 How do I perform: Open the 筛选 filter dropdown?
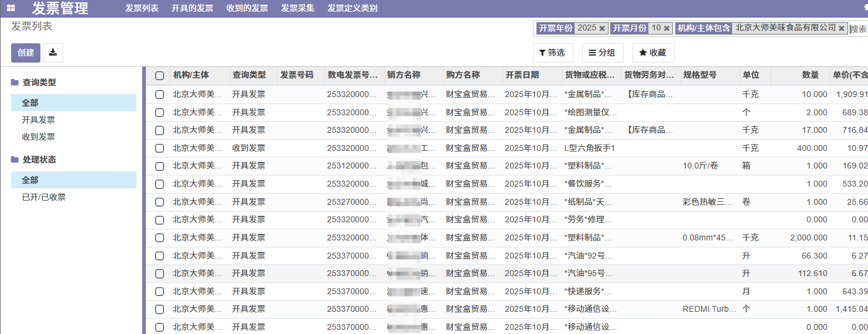552,53
